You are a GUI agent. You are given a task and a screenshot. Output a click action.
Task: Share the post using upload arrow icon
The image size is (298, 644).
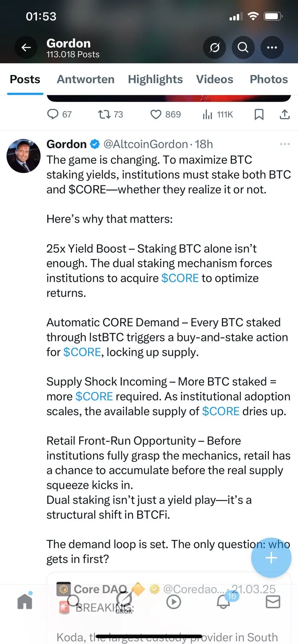pos(285,114)
